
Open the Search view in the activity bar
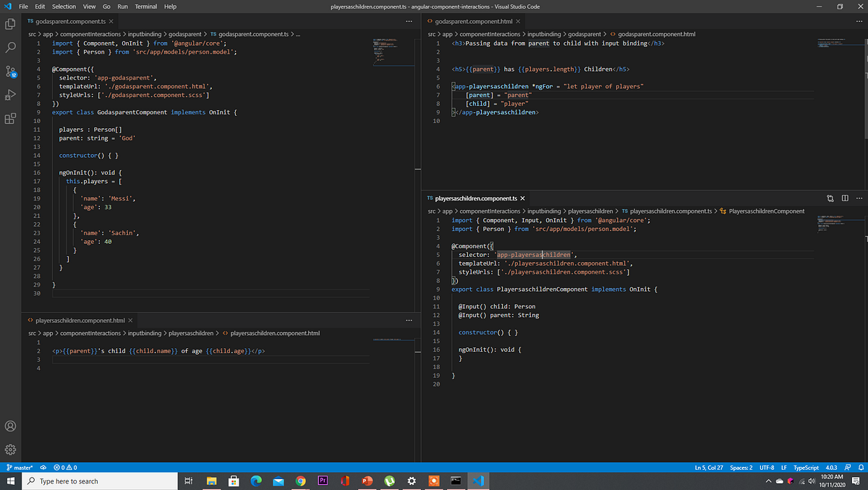click(x=10, y=48)
